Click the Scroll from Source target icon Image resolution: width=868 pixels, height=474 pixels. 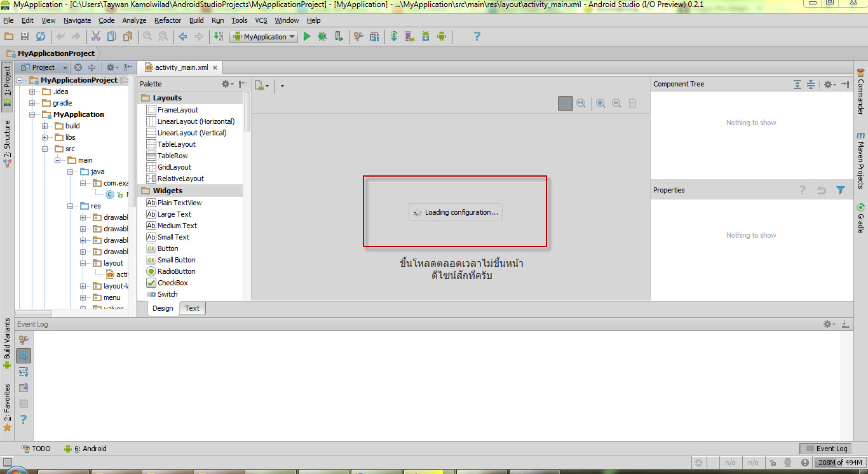point(78,67)
